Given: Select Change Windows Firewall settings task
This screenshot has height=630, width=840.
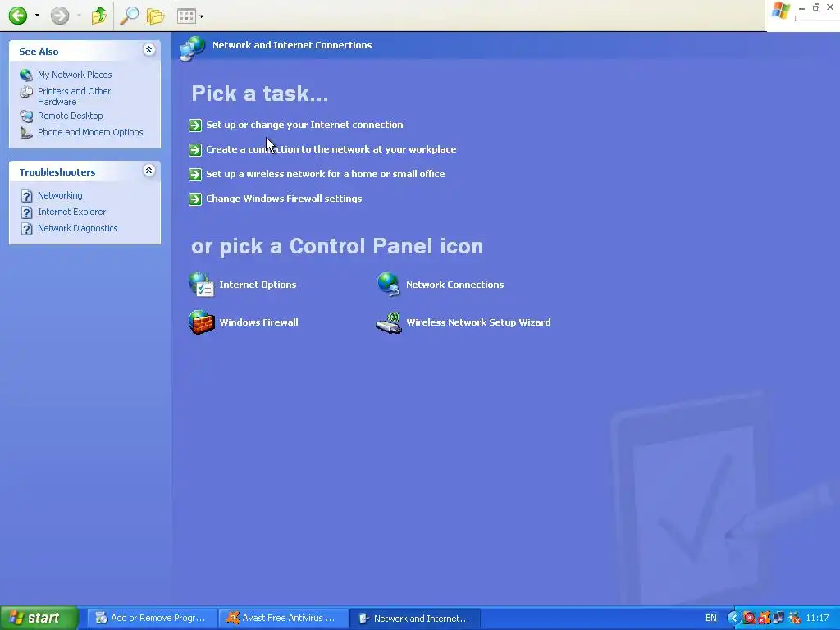Looking at the screenshot, I should pos(284,199).
